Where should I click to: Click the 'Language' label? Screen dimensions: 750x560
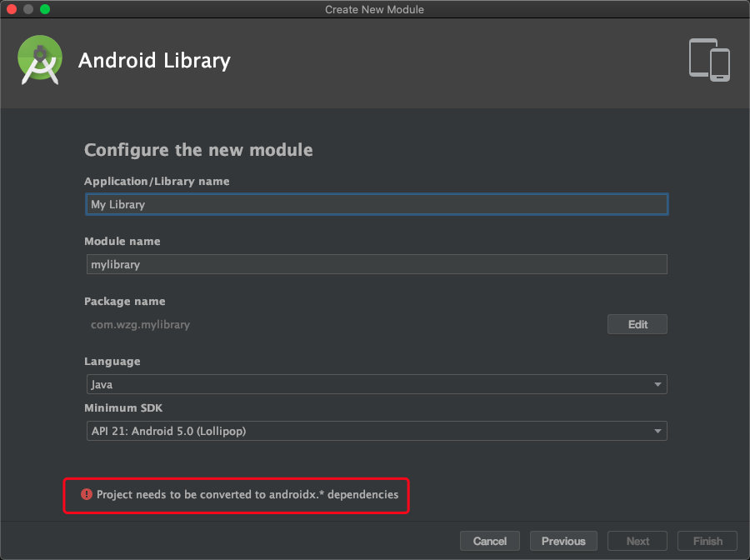point(112,362)
